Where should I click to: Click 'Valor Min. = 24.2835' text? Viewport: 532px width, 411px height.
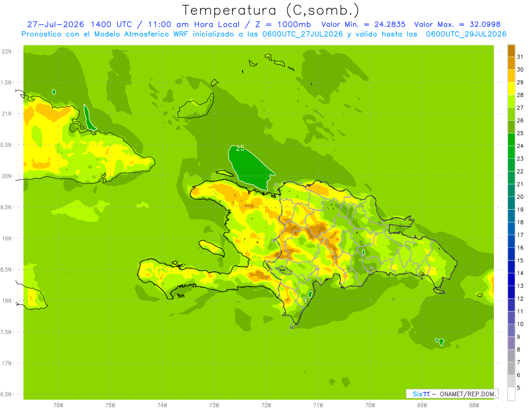point(363,24)
